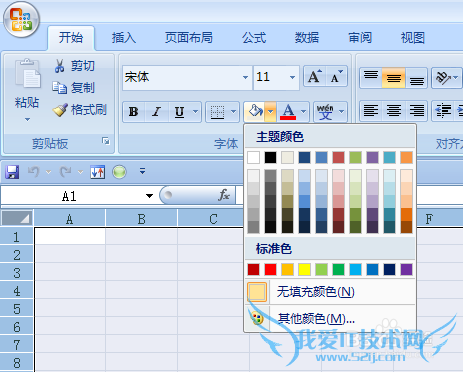Switch to the 数据 tab
Image resolution: width=463 pixels, height=372 pixels.
[307, 37]
